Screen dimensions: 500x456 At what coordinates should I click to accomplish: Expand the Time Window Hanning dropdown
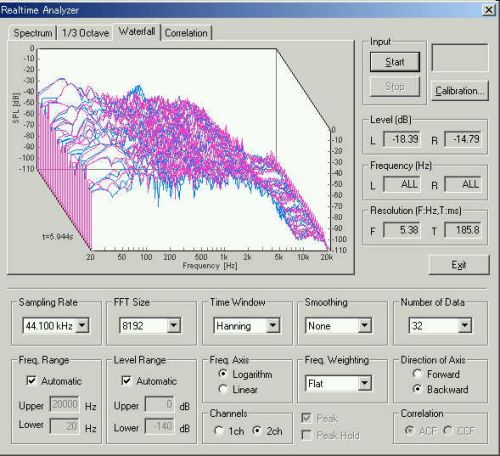pos(273,325)
